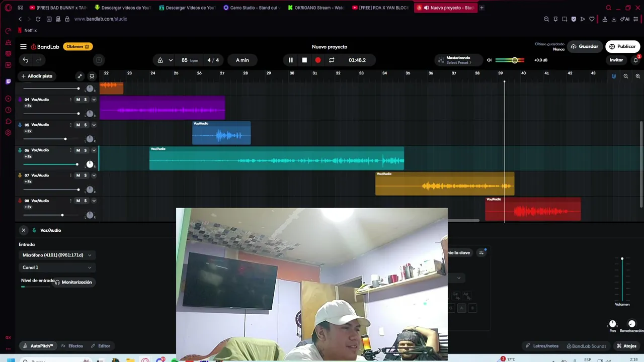The width and height of the screenshot is (644, 362).
Task: Expand track 06 options chevron
Action: (x=94, y=150)
